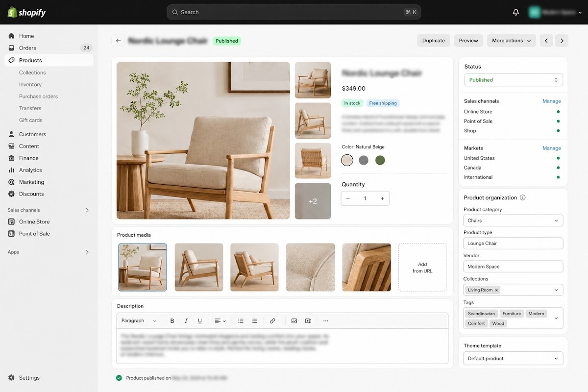Apply italic formatting in description

click(186, 321)
